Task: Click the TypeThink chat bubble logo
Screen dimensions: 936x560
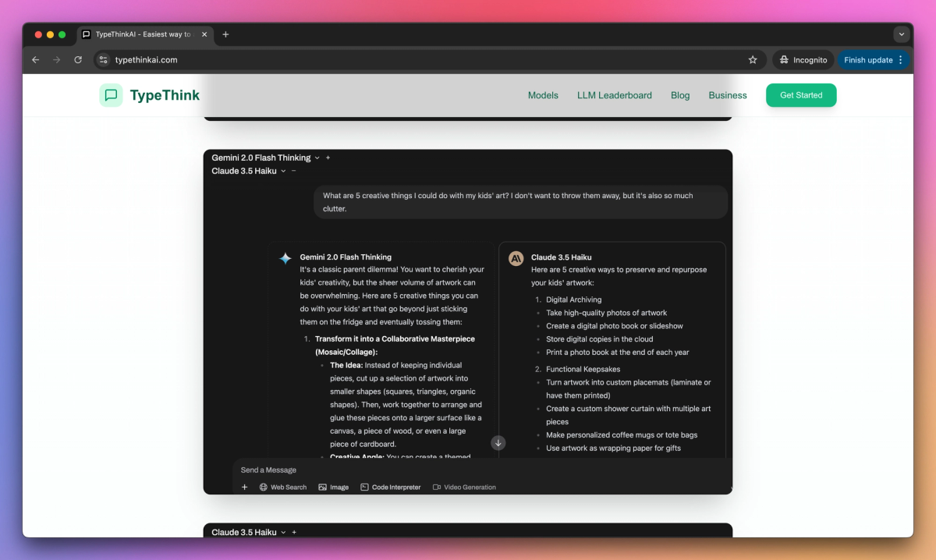Action: point(111,94)
